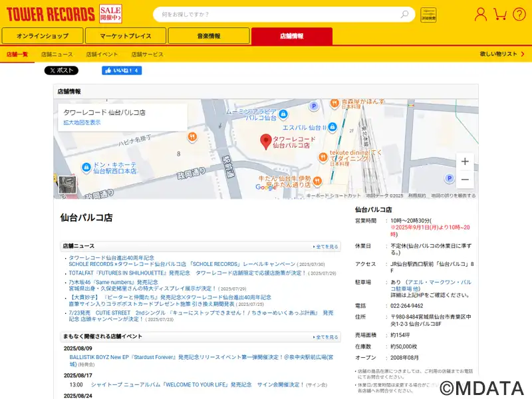Open the Street View thumbnail on map
This screenshot has height=399, width=532.
(x=67, y=185)
